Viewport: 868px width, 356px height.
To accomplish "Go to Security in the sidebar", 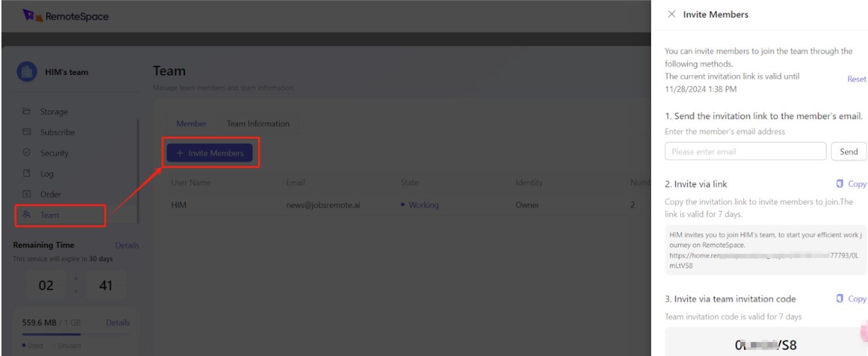I will (x=54, y=153).
